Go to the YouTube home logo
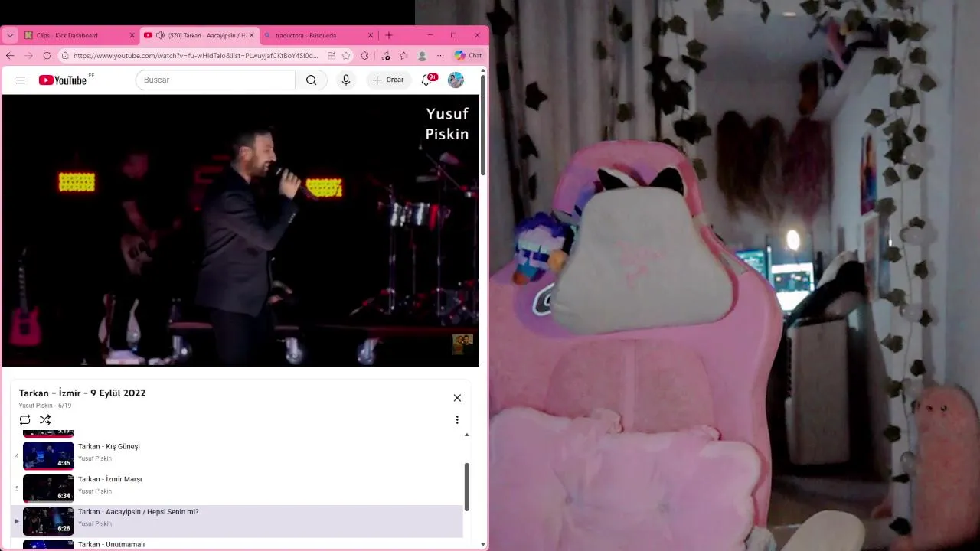 point(63,80)
